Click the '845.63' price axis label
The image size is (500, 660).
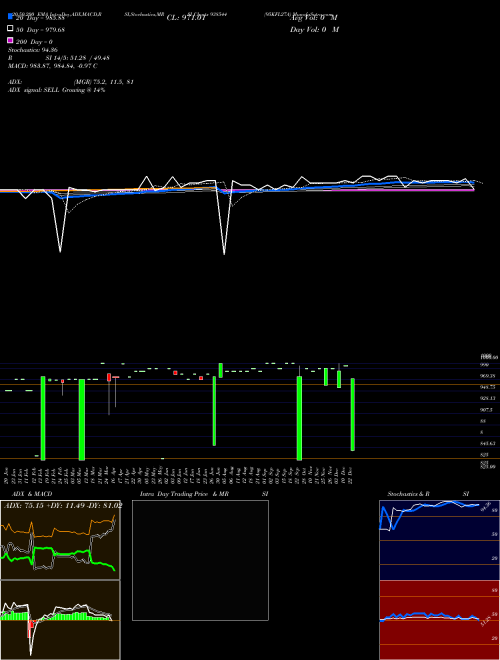pos(487,443)
